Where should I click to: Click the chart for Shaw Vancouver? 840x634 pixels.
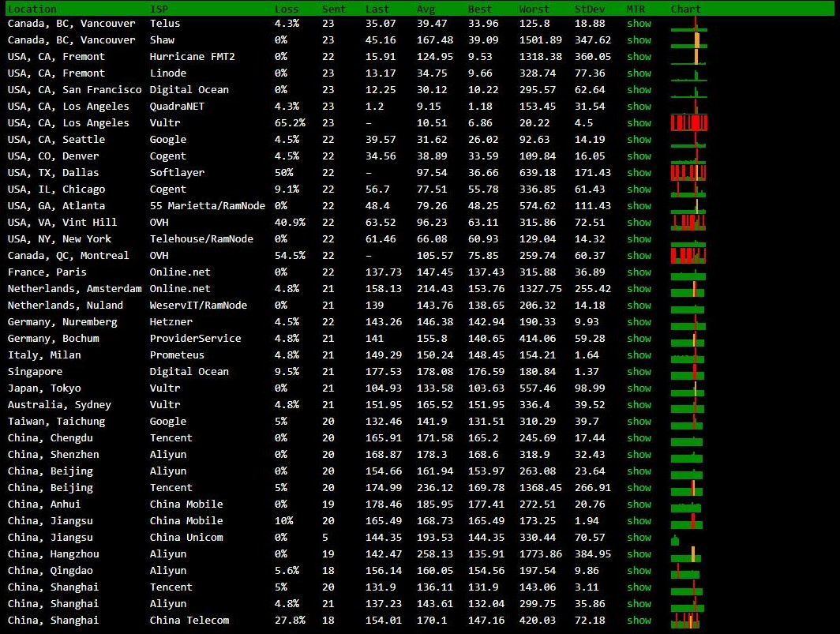pyautogui.click(x=689, y=40)
